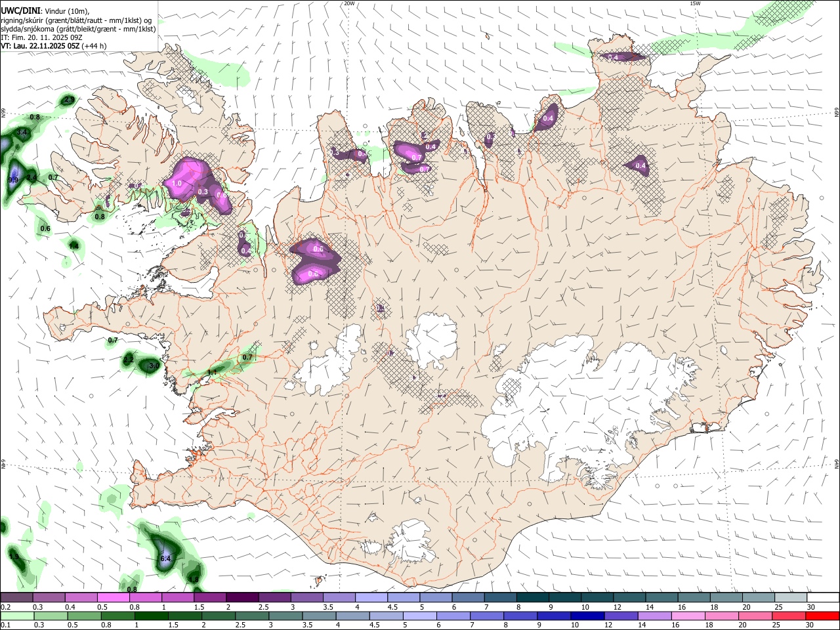
Task: Click the 1.1 rain value label
Action: click(212, 372)
